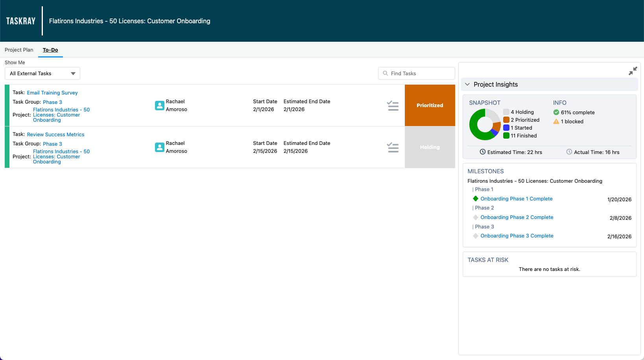Click the 61% complete text
644x360 pixels.
(578, 113)
